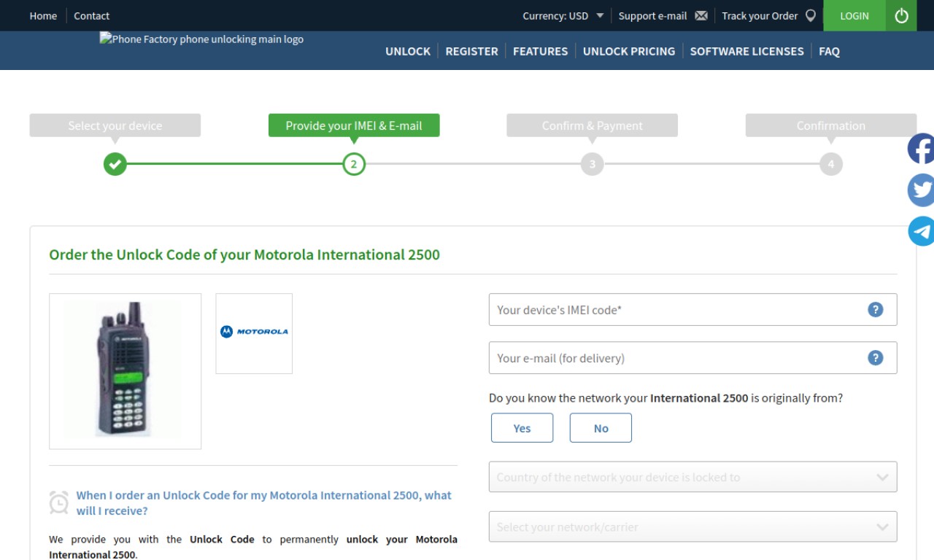Image resolution: width=934 pixels, height=560 pixels.
Task: Open the UNLOCK PRICING menu item
Action: (629, 51)
